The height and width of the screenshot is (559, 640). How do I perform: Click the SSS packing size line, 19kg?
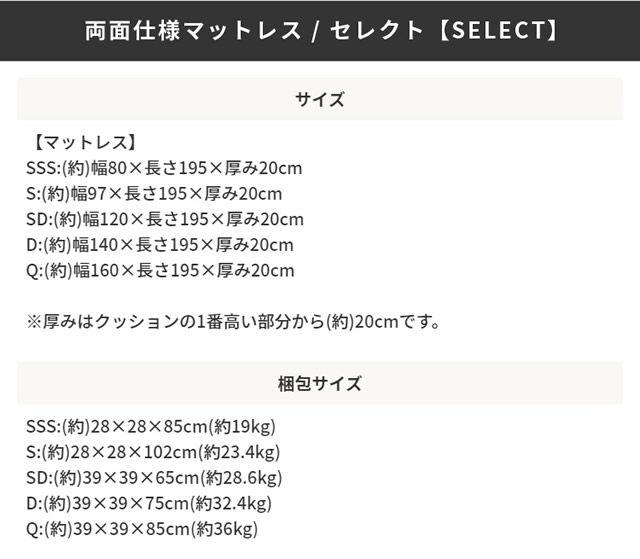151,427
